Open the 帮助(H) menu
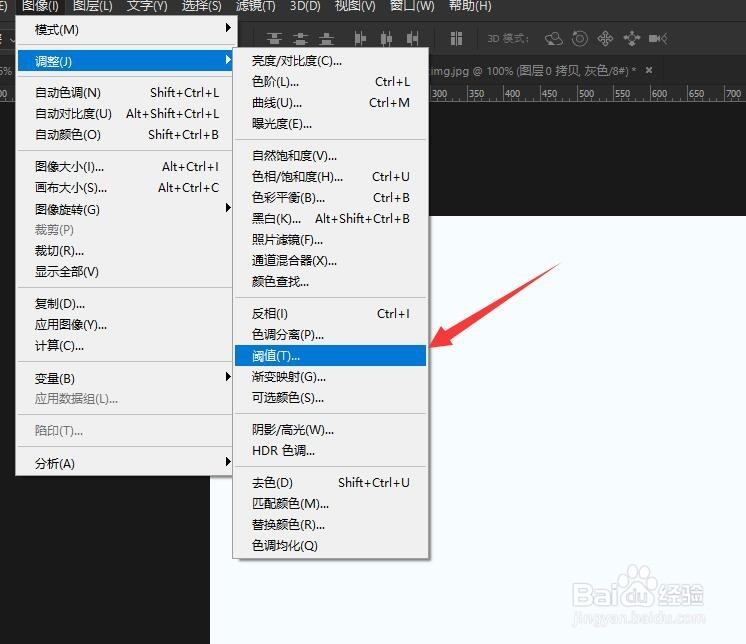746x644 pixels. tap(470, 6)
